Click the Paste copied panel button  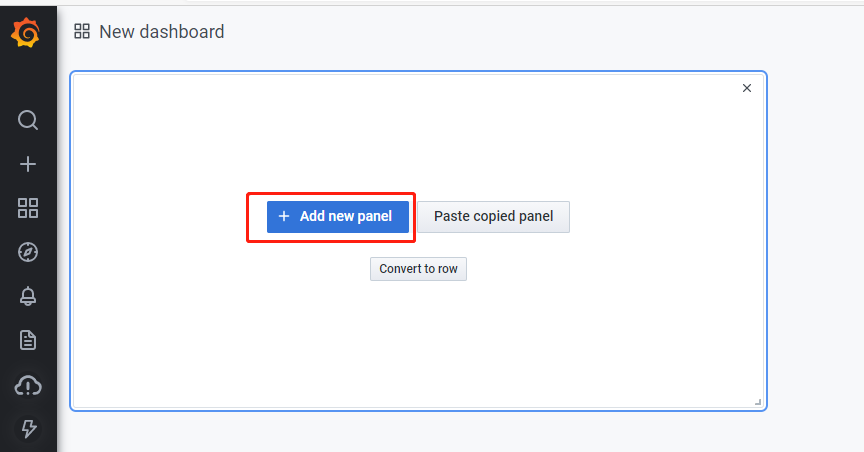tap(493, 216)
